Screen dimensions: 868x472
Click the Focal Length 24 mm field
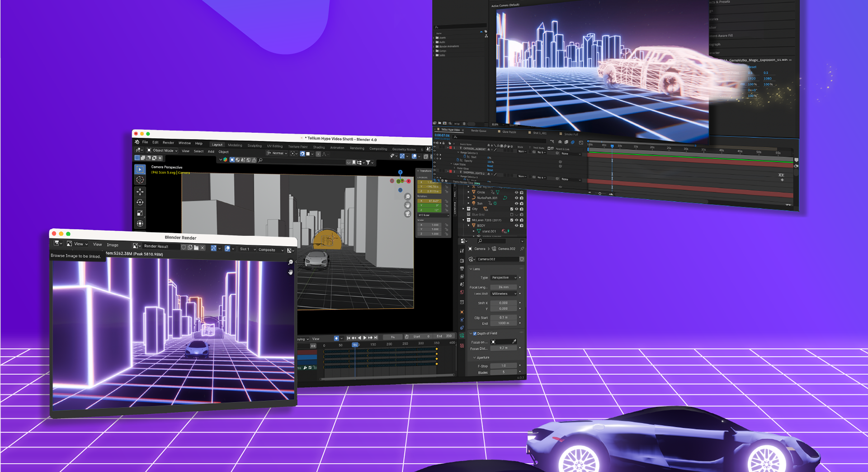[x=504, y=287]
